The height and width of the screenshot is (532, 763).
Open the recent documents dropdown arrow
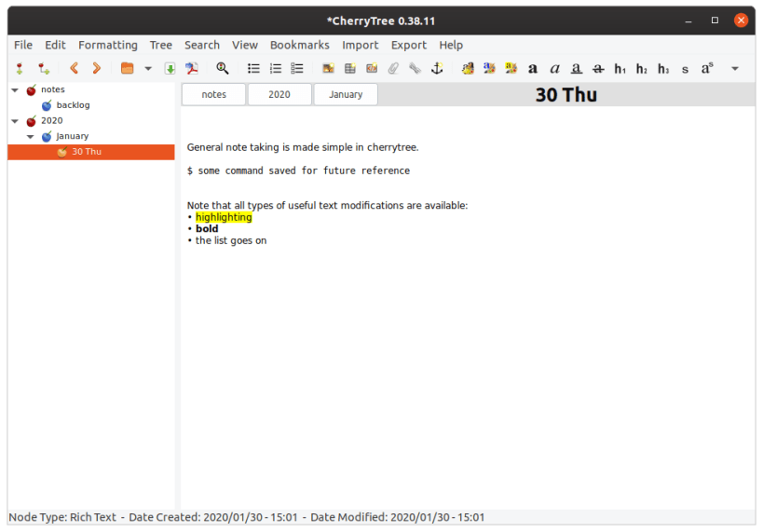(148, 69)
